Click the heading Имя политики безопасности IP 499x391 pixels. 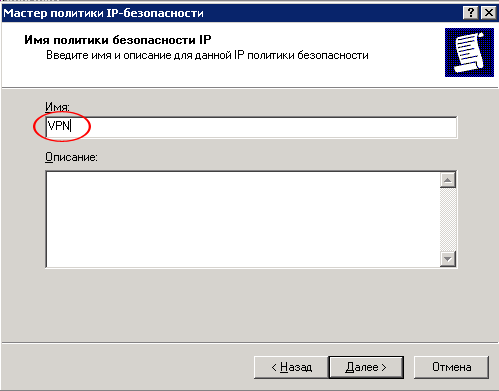tap(118, 40)
